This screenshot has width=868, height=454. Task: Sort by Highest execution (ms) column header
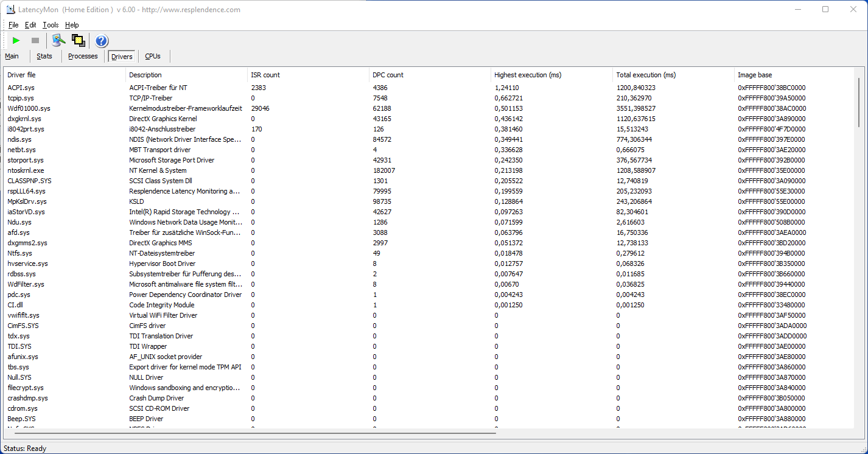552,75
